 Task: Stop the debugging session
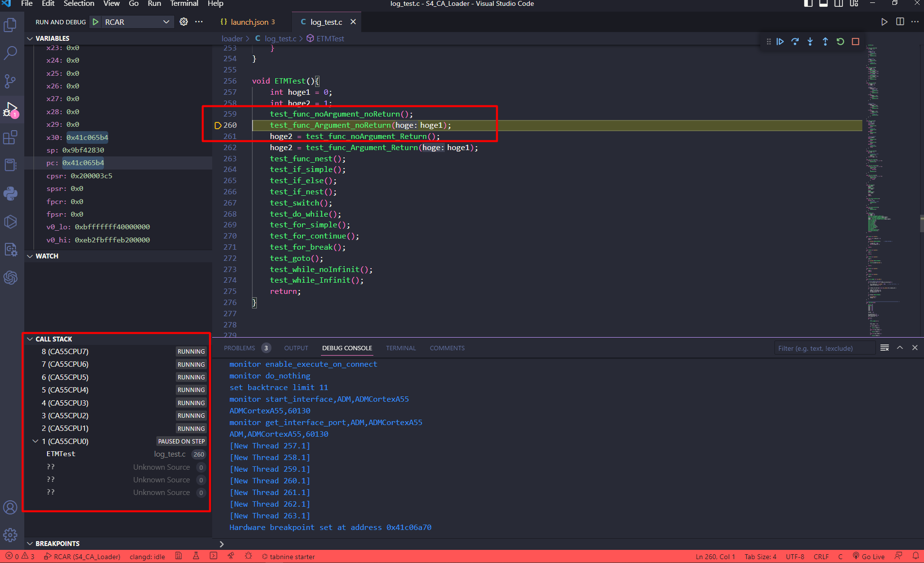pos(856,42)
